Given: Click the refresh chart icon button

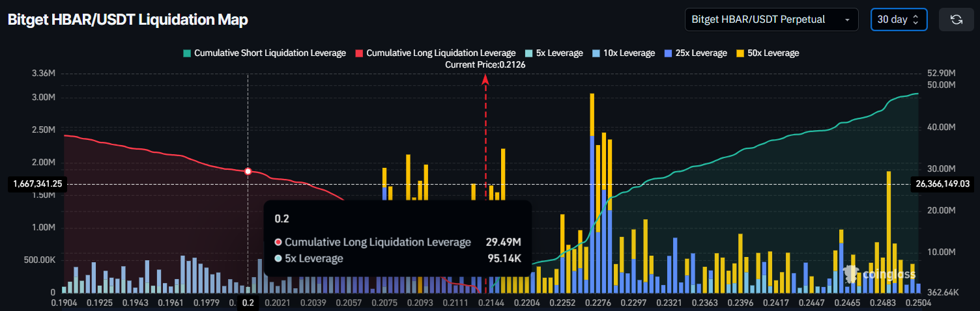Looking at the screenshot, I should pyautogui.click(x=956, y=20).
